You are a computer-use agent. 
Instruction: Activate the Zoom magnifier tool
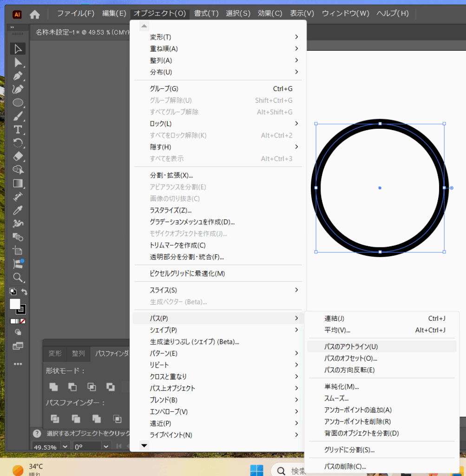18,278
